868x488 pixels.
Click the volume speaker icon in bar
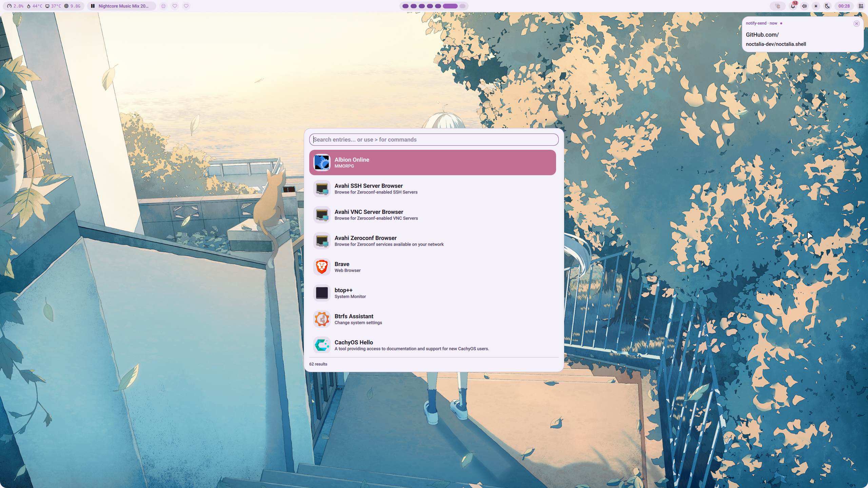tap(804, 6)
